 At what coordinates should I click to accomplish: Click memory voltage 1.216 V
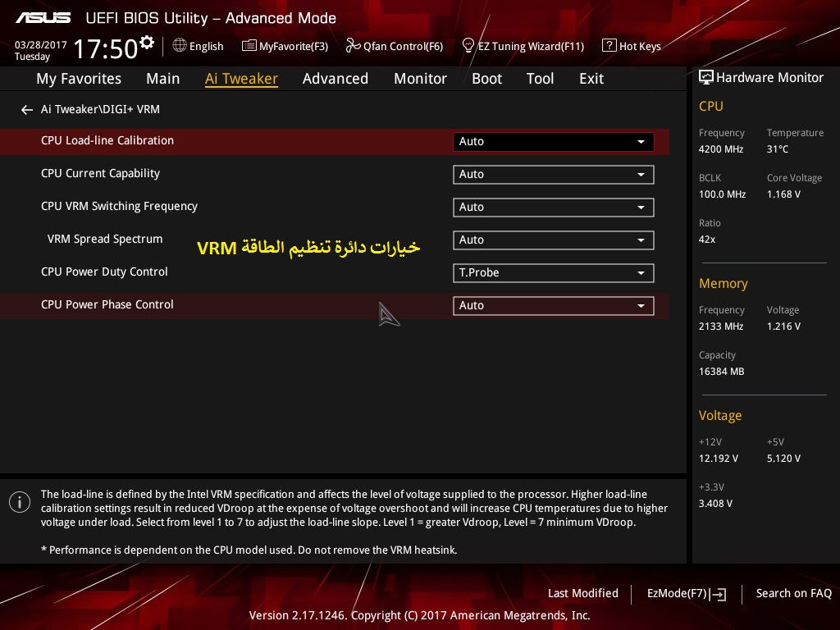coord(783,326)
